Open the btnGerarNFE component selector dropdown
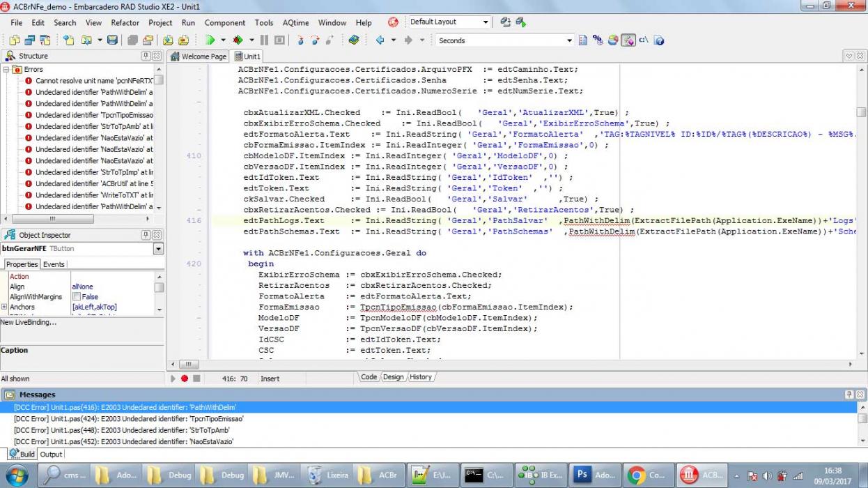 (x=158, y=249)
